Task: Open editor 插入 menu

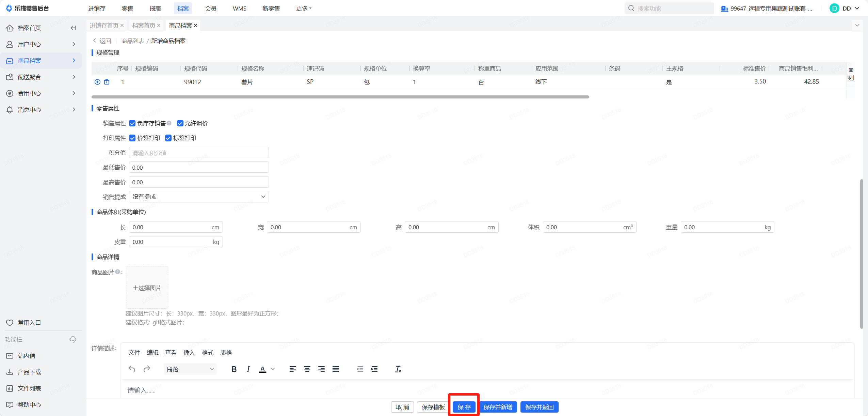Action: pyautogui.click(x=189, y=353)
